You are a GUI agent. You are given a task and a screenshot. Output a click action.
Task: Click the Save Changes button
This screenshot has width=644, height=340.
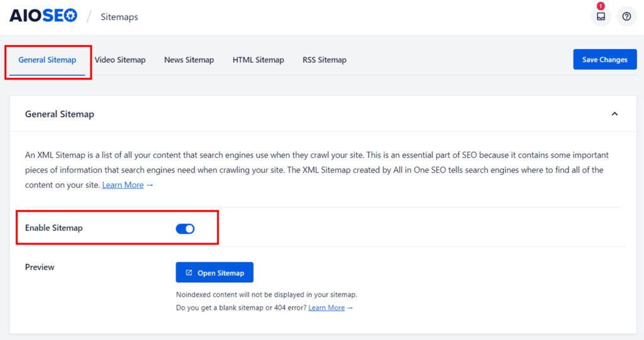coord(604,60)
